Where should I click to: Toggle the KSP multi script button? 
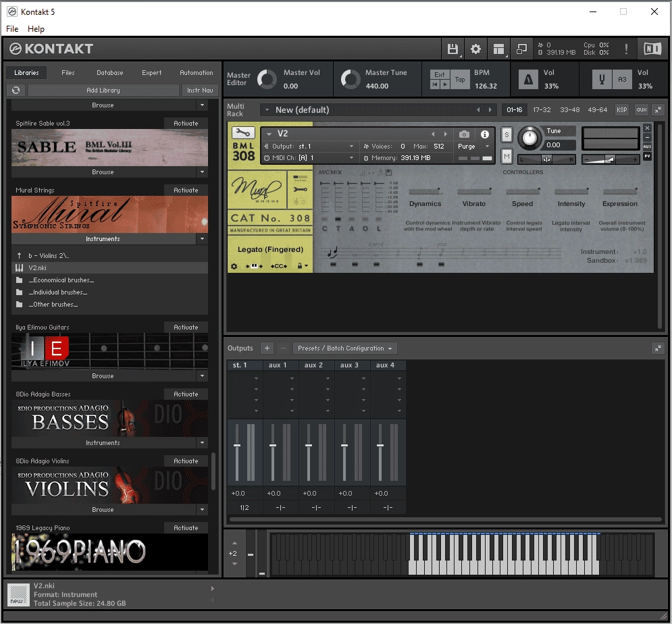[x=621, y=109]
